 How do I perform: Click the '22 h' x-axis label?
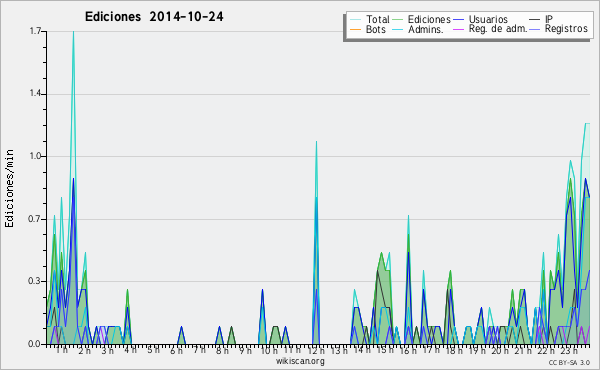[x=546, y=350]
